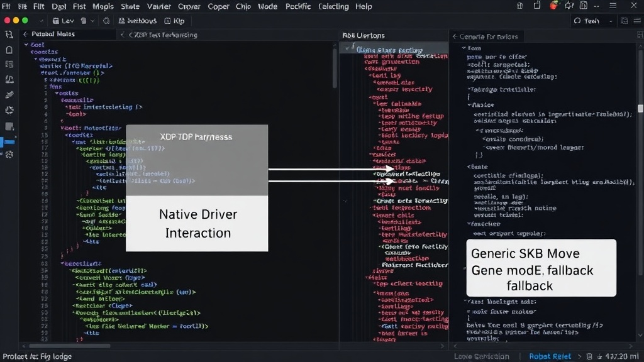The image size is (644, 362).
Task: Click the right panel vertical scrollbar thumb
Action: coord(640,108)
